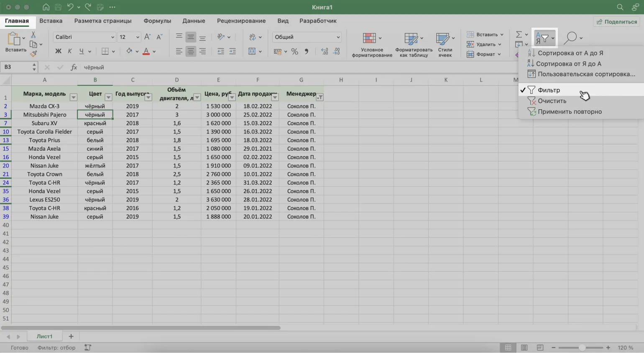644x353 pixels.
Task: Switch to the Формулы ribbon tab
Action: [x=157, y=21]
